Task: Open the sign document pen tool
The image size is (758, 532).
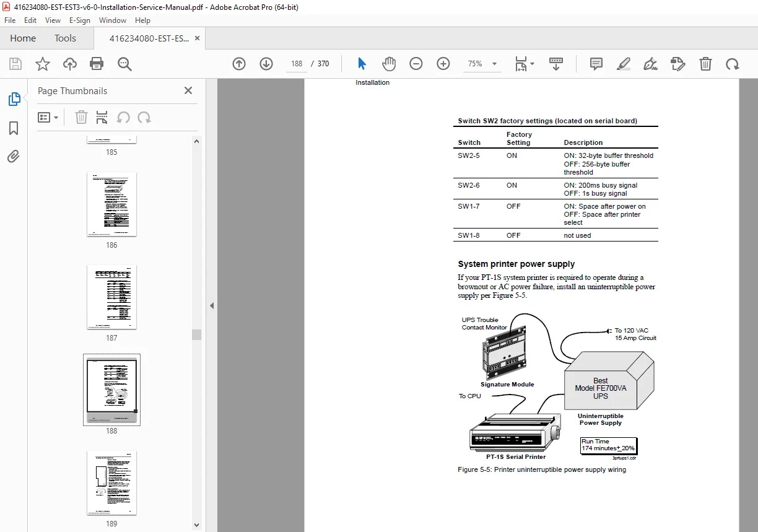Action: pyautogui.click(x=650, y=64)
